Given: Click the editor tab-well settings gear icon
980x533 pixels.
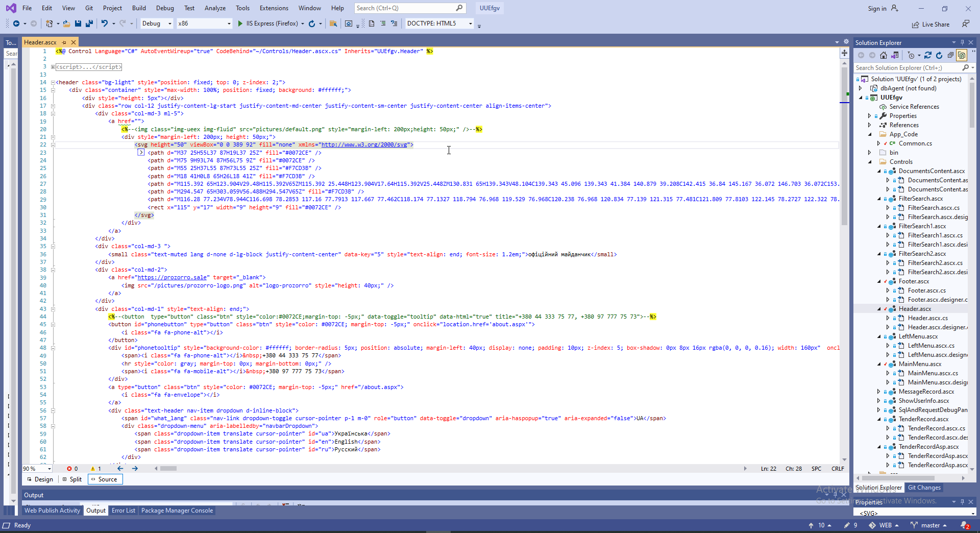Looking at the screenshot, I should tap(846, 42).
